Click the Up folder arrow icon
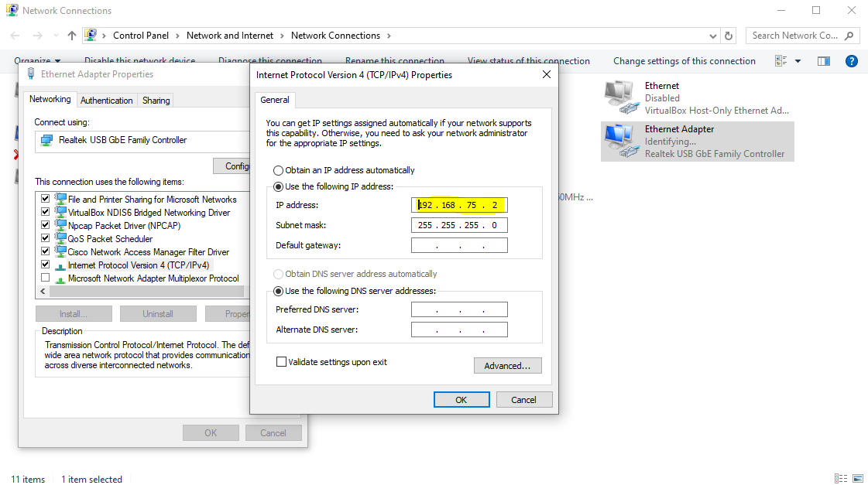This screenshot has height=485, width=868. point(72,36)
